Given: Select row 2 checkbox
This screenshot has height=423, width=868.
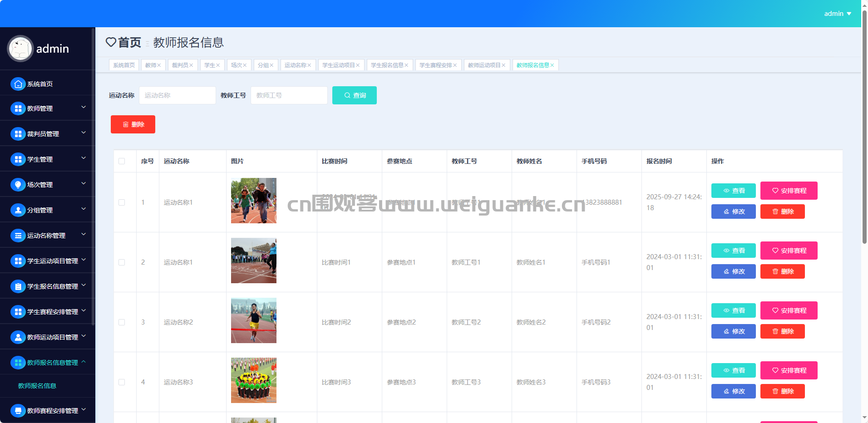Looking at the screenshot, I should [122, 262].
